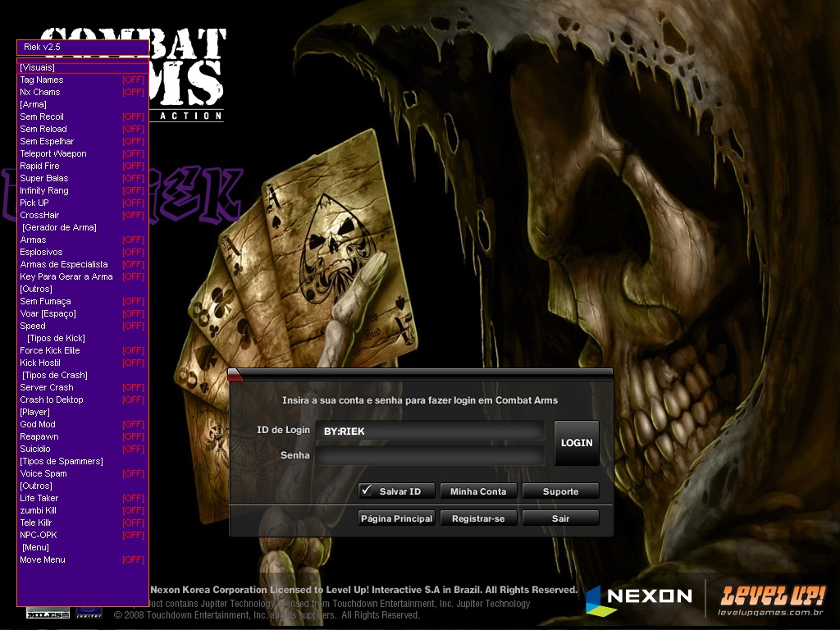Toggle Reapawn option
This screenshot has width=840, height=630.
click(x=83, y=437)
